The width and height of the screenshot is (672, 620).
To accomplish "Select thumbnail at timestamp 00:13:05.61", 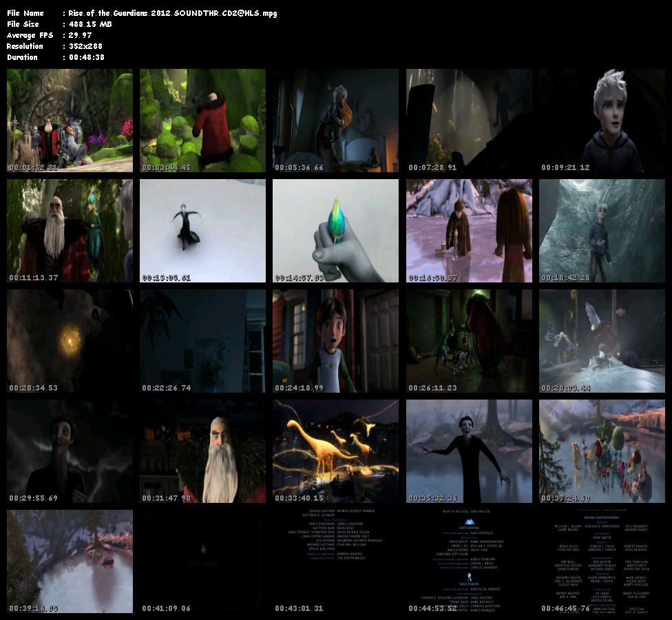I will point(202,231).
